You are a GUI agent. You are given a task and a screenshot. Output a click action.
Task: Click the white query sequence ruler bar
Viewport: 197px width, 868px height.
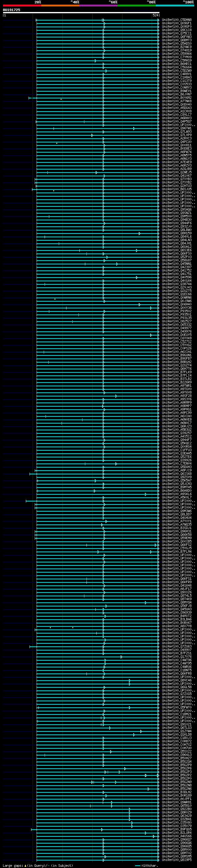(x=81, y=12)
